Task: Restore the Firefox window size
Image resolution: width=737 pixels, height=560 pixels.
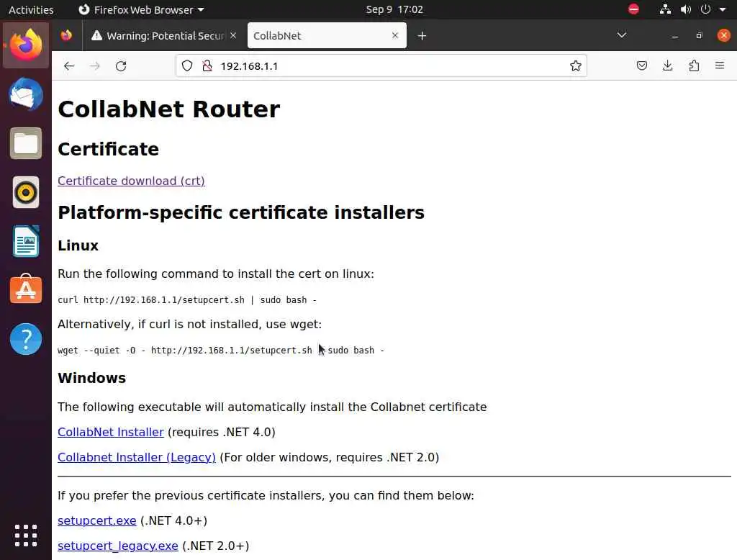Action: pyautogui.click(x=700, y=36)
